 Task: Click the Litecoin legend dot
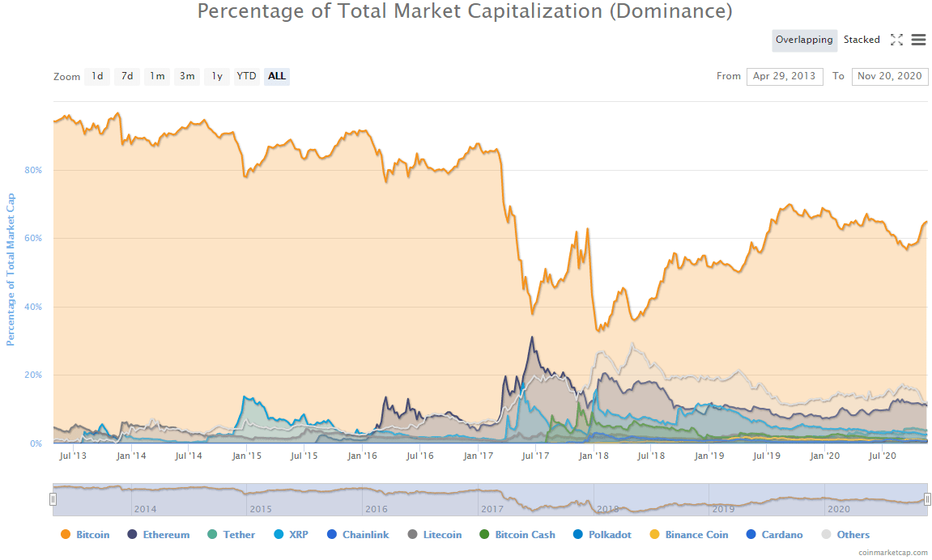(414, 534)
